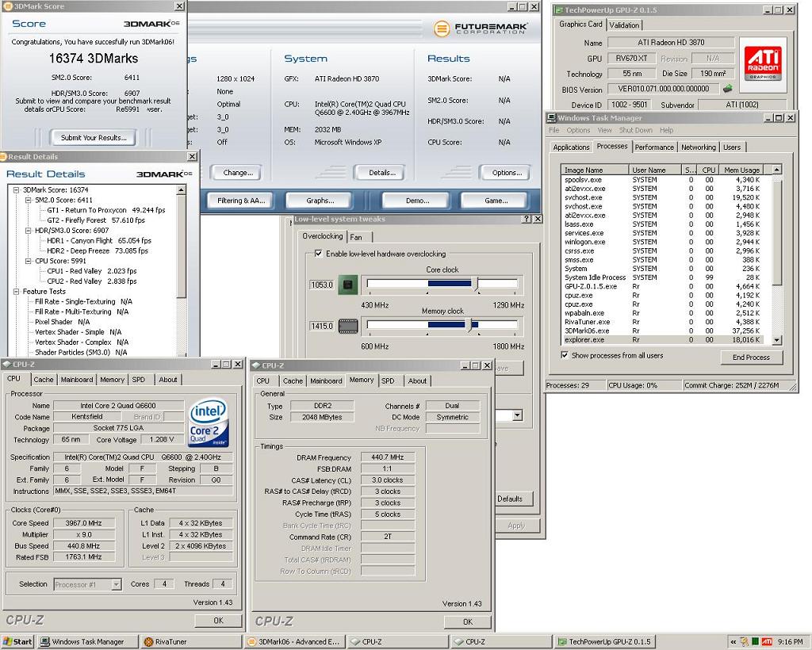Click the ATI Radeon logo in GPU-Z
The height and width of the screenshot is (650, 812).
point(763,63)
